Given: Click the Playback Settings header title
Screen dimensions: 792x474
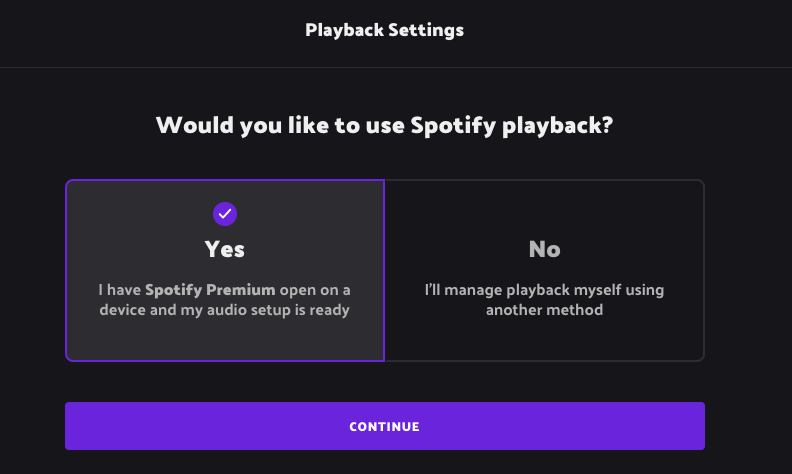Looking at the screenshot, I should [384, 30].
